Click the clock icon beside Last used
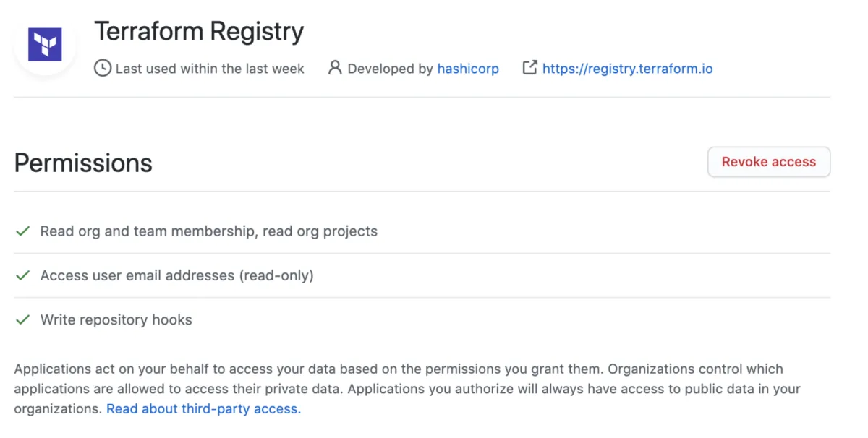 click(103, 69)
